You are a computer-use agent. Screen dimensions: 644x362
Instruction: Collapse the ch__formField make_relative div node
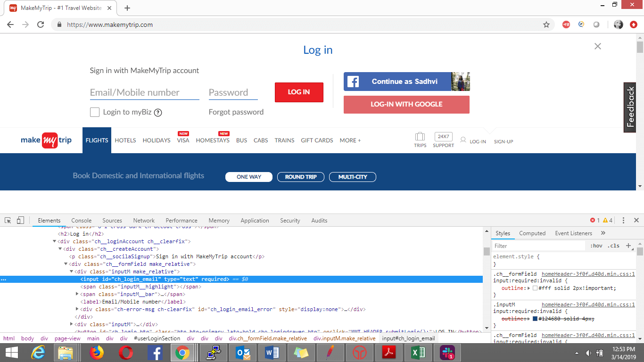pyautogui.click(x=66, y=264)
